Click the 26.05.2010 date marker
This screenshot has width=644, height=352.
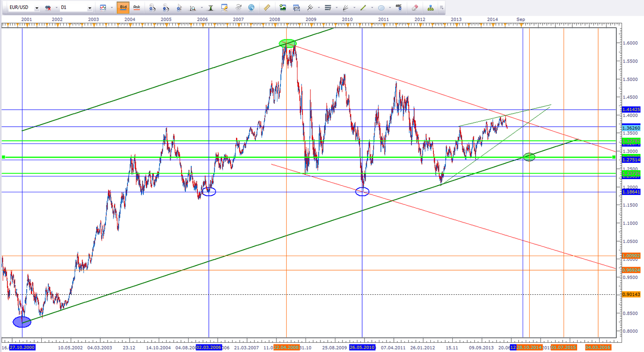(362, 348)
